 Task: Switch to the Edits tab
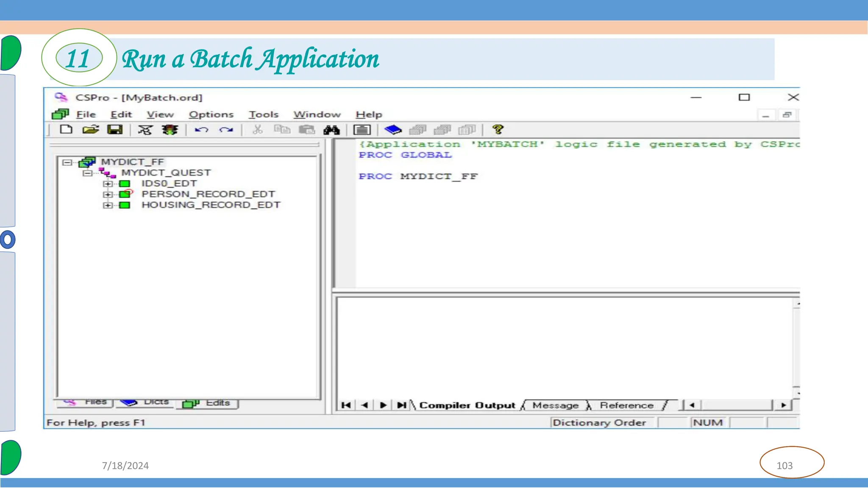point(207,403)
